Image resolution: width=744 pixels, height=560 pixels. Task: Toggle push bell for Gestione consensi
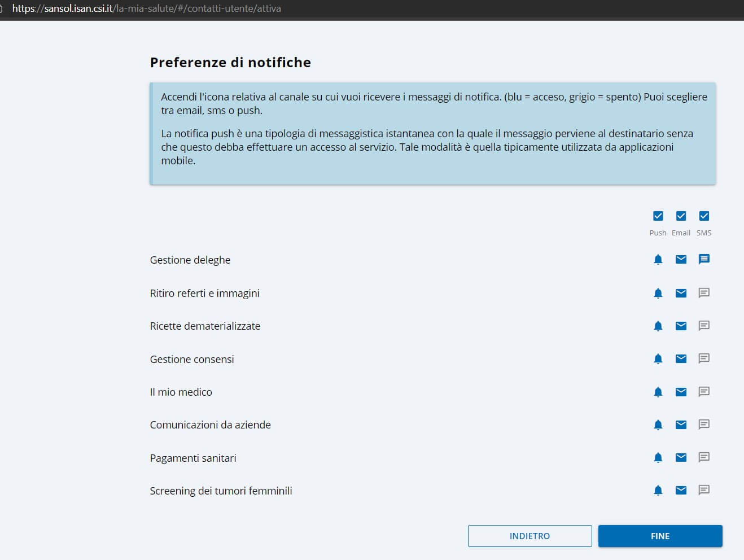pyautogui.click(x=658, y=359)
